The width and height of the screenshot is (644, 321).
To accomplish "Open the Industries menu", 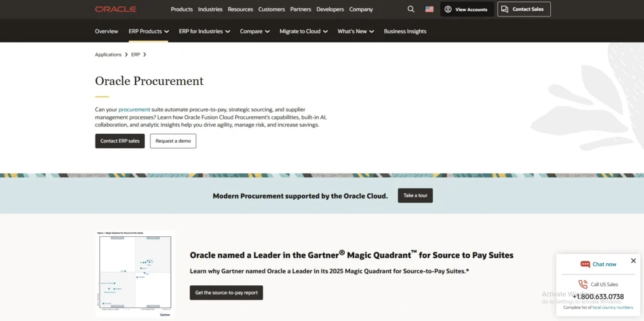I will 210,9.
